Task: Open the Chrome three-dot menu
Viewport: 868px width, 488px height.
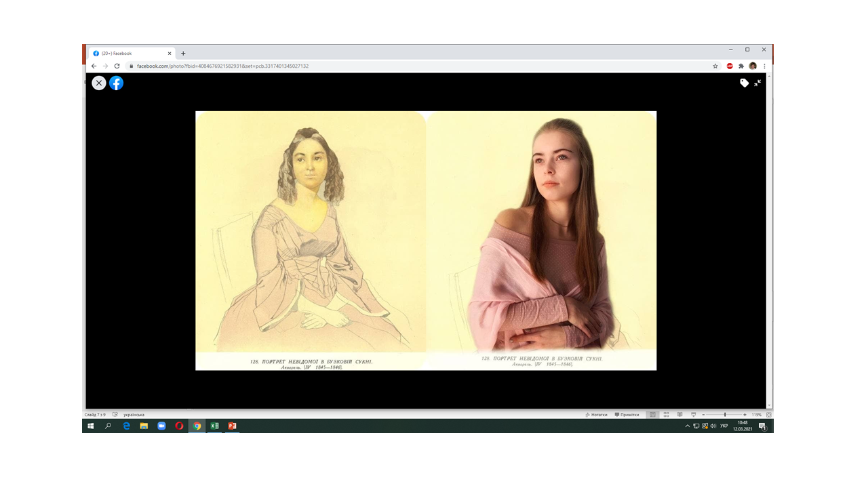Action: [x=764, y=66]
